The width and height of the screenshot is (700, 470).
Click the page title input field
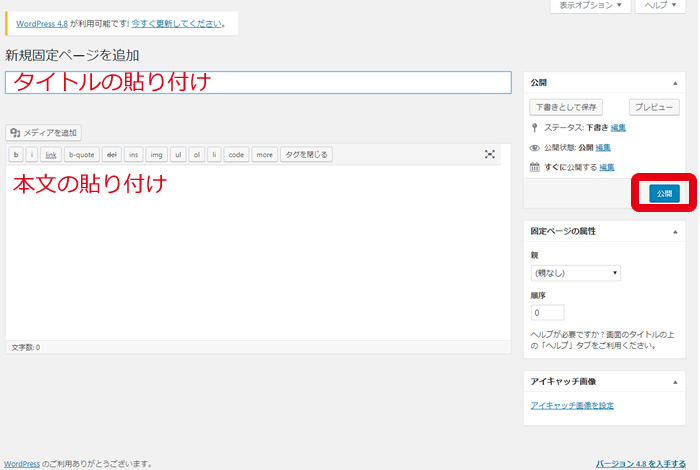pyautogui.click(x=258, y=83)
